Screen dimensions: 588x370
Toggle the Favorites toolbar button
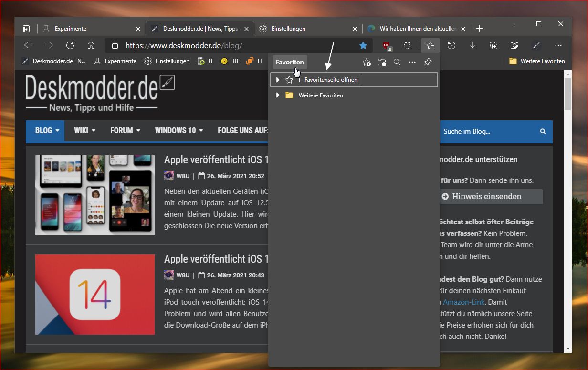tap(430, 45)
